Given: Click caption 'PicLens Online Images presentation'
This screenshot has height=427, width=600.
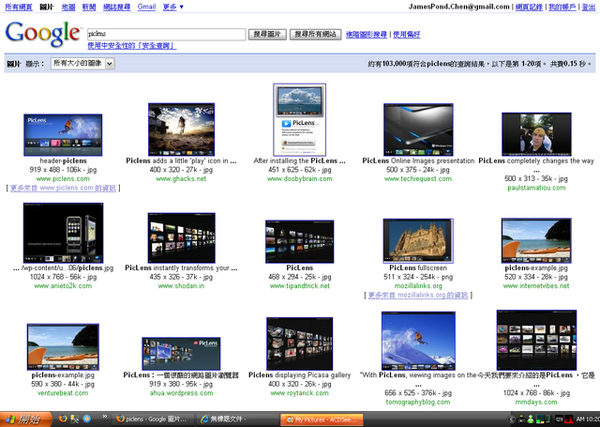Looking at the screenshot, I should [x=418, y=161].
